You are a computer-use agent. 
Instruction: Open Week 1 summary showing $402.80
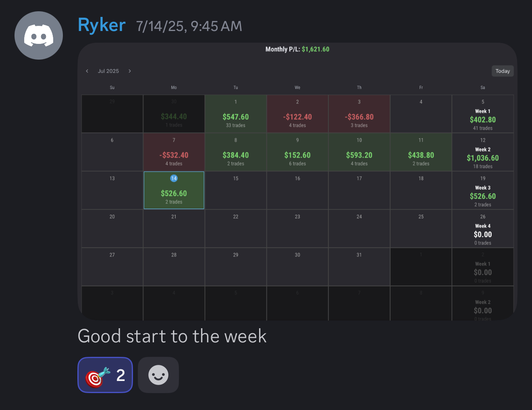(483, 114)
